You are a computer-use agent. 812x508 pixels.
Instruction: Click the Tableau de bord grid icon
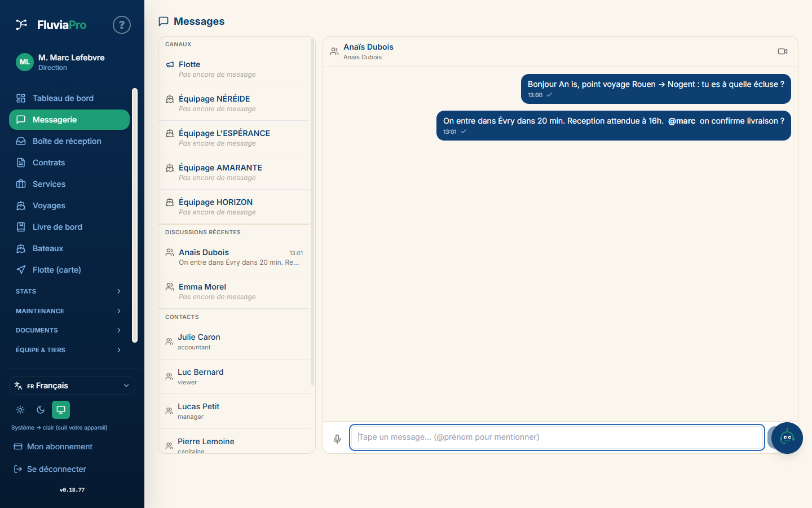coord(21,98)
